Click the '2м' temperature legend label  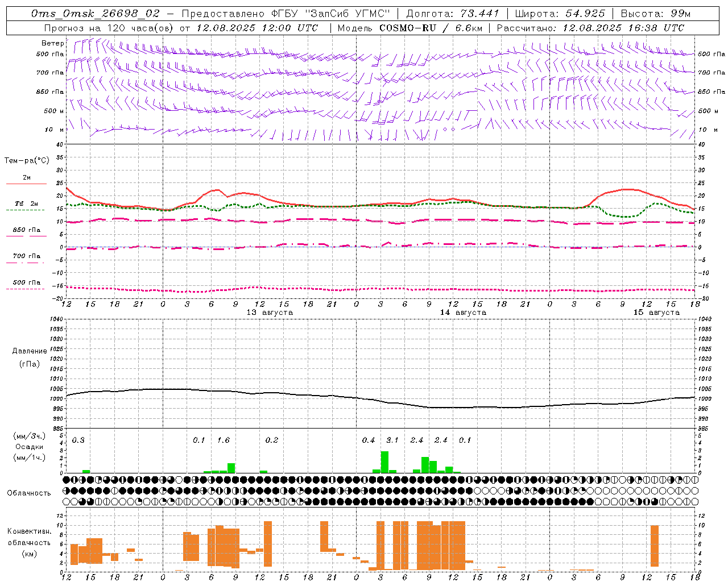pos(27,177)
